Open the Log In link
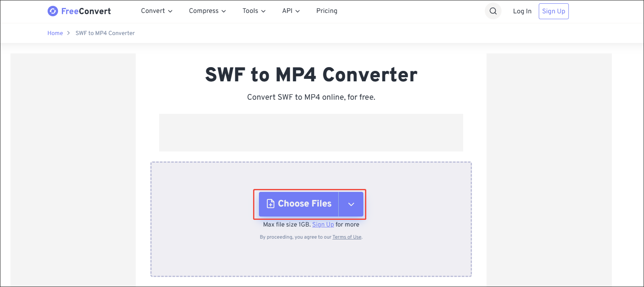Viewport: 644px width, 287px height. pos(522,11)
